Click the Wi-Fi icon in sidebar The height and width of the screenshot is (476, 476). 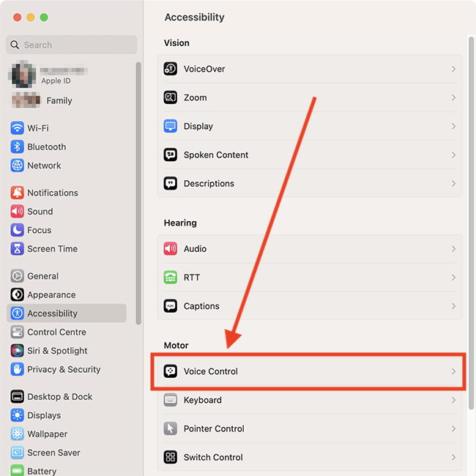point(18,128)
